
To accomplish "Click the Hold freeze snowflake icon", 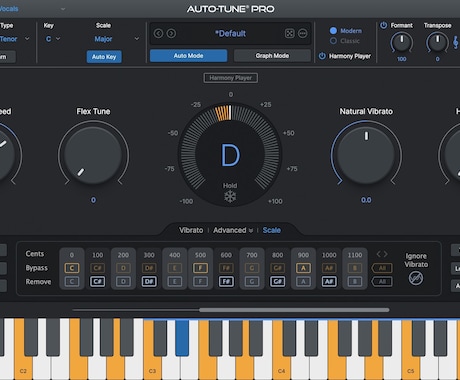I will 230,197.
